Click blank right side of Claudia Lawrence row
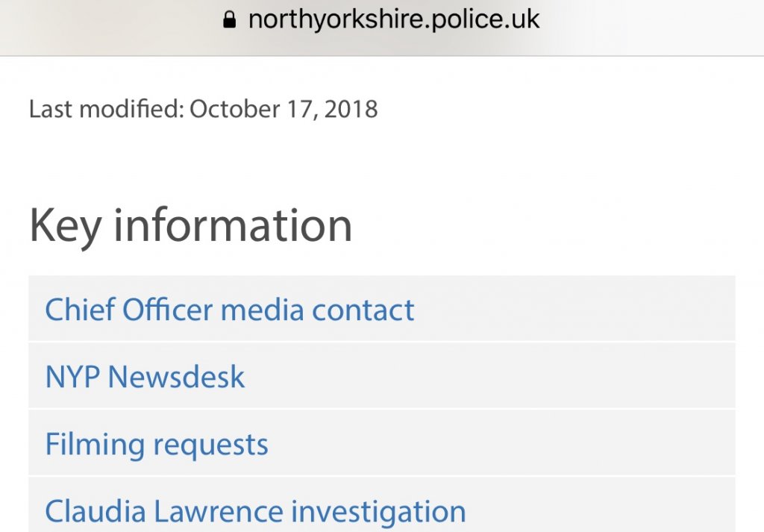Image resolution: width=764 pixels, height=532 pixels. coord(612,512)
